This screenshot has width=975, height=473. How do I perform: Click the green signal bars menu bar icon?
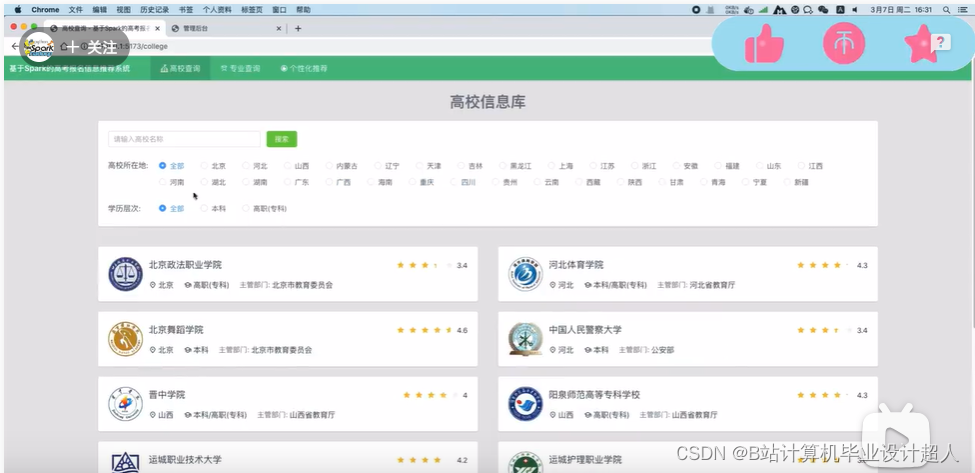(x=764, y=10)
